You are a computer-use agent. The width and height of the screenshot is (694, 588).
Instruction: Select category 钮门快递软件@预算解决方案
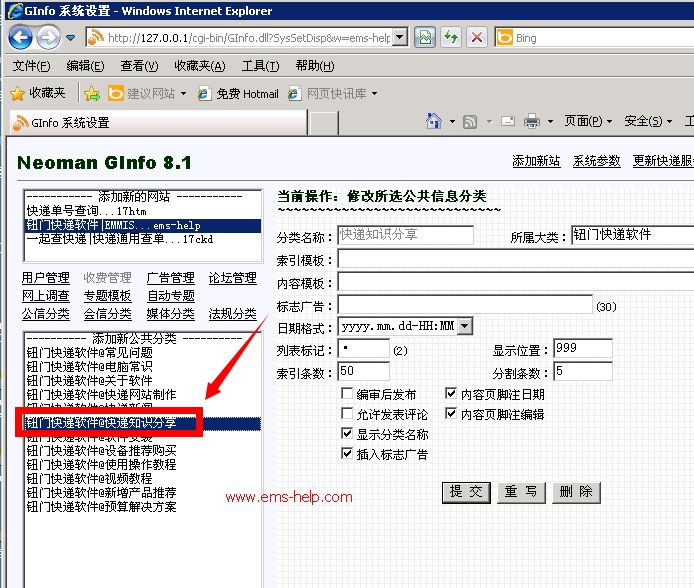143,507
